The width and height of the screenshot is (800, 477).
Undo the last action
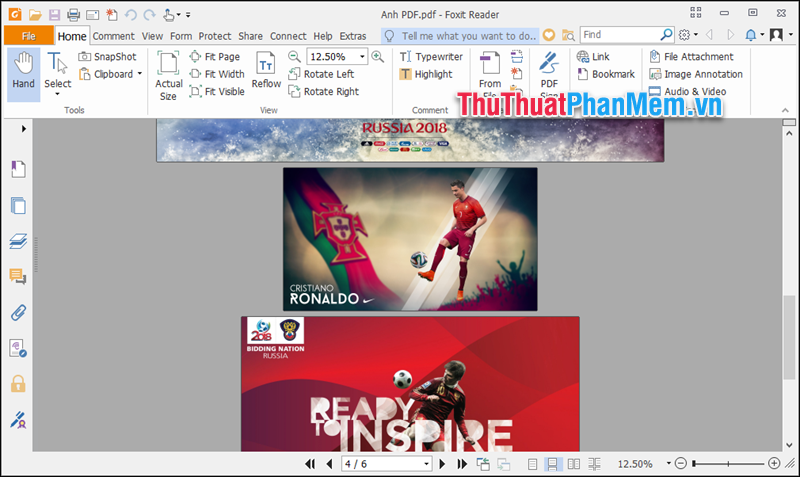pos(131,15)
